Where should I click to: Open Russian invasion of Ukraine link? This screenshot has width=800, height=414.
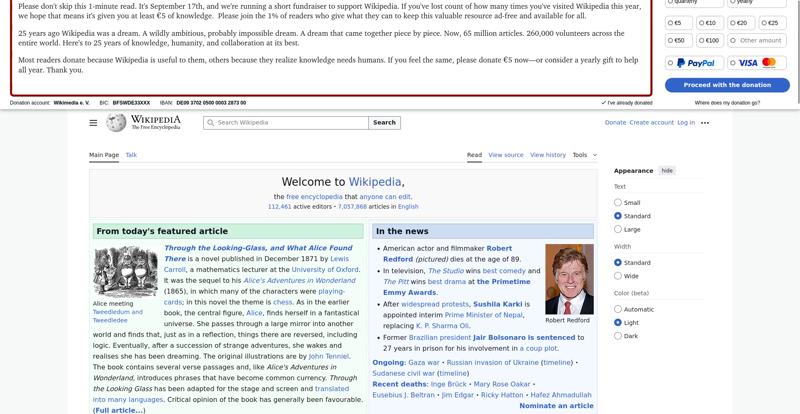pos(492,362)
